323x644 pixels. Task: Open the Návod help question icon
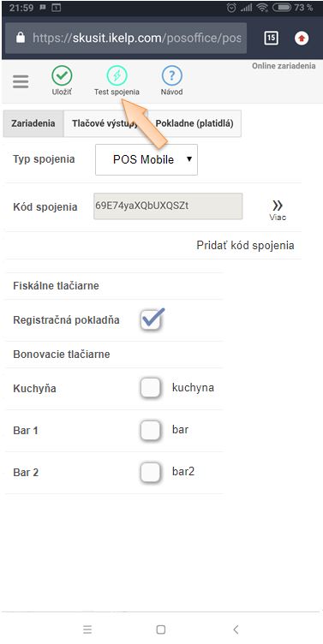[x=171, y=75]
